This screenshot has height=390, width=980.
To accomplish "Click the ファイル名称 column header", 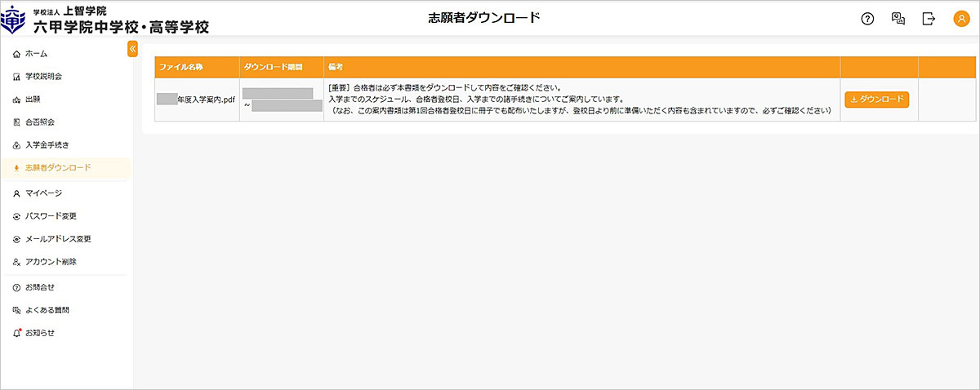I will pyautogui.click(x=180, y=66).
